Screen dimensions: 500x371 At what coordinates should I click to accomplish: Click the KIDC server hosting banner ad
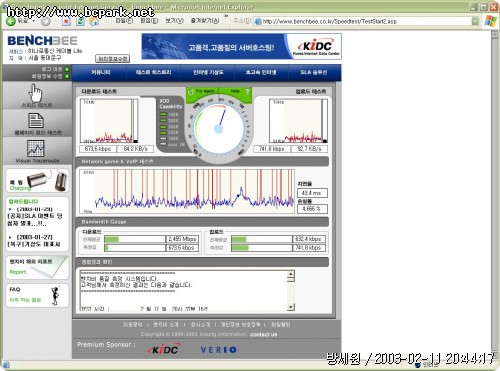(241, 46)
